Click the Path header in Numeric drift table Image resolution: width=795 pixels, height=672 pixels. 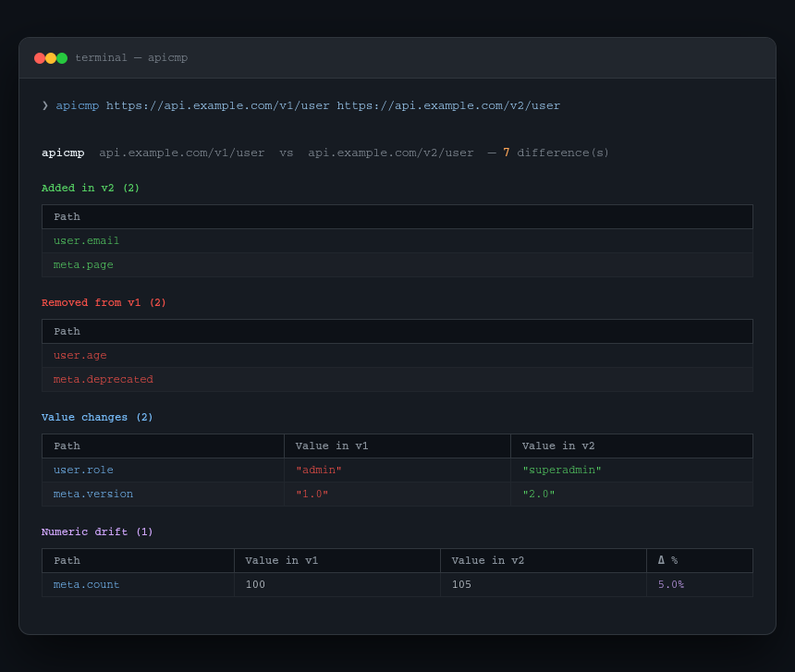tap(138, 560)
